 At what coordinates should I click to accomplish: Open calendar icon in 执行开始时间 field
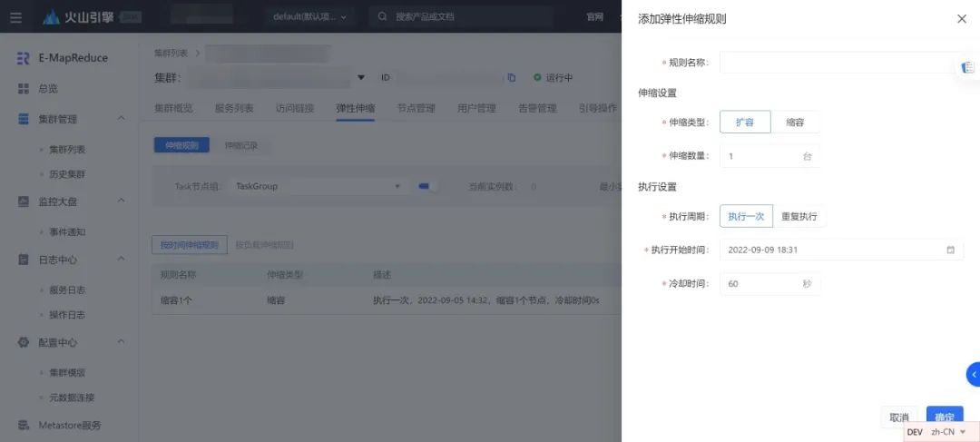pos(951,250)
